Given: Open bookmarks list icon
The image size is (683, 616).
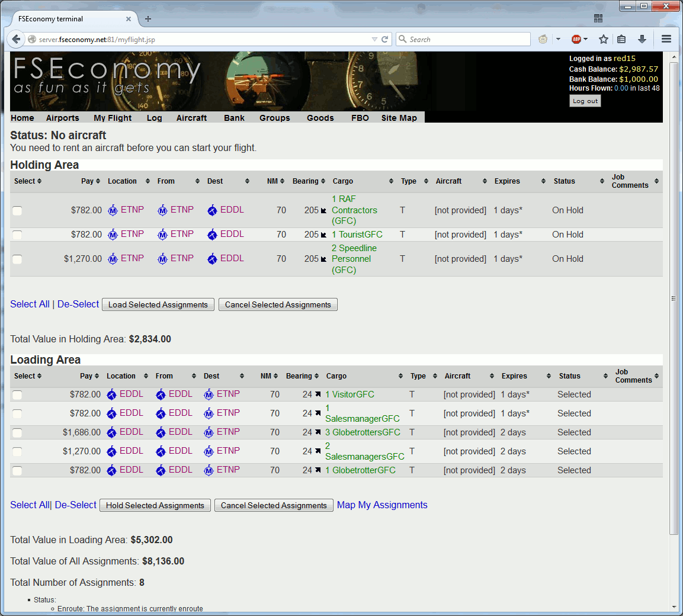Looking at the screenshot, I should (621, 39).
